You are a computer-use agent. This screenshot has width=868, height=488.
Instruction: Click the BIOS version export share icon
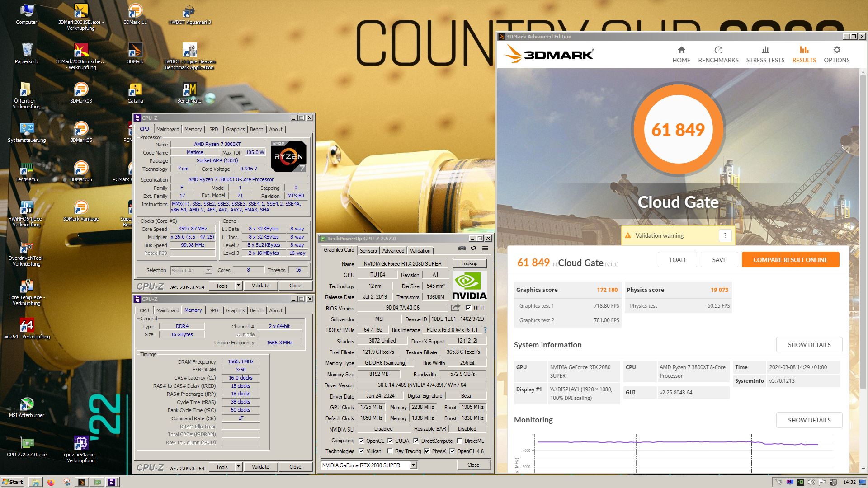point(455,308)
